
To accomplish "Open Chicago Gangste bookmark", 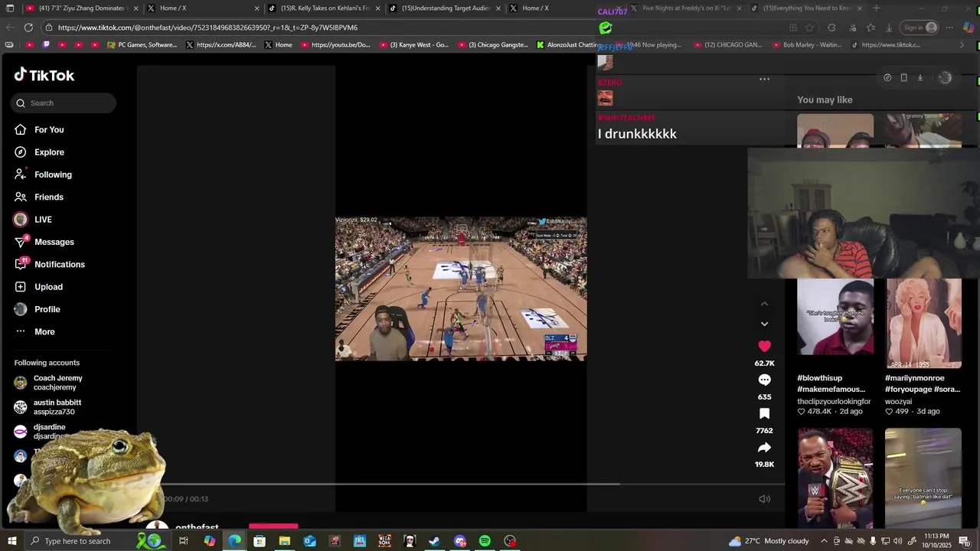I will [493, 45].
